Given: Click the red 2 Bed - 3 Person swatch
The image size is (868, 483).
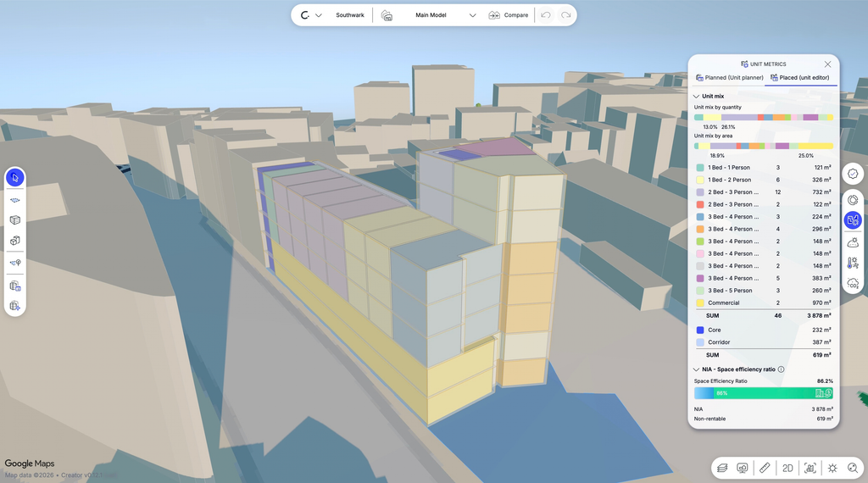Looking at the screenshot, I should 699,204.
